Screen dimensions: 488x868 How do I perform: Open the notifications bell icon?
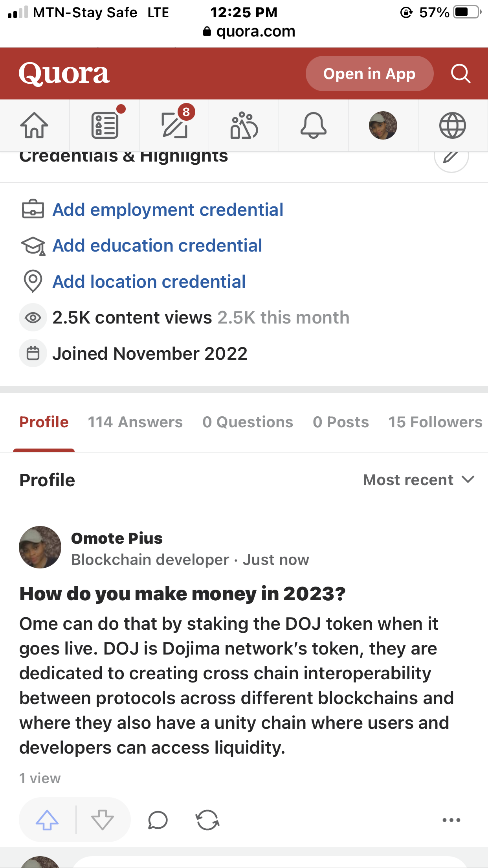313,125
